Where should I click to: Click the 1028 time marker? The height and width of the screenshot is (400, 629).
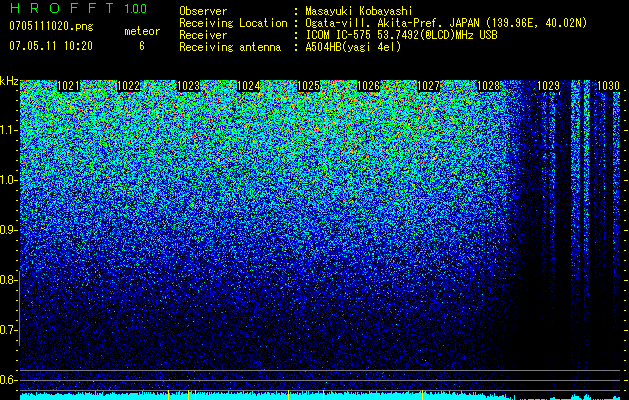point(488,86)
